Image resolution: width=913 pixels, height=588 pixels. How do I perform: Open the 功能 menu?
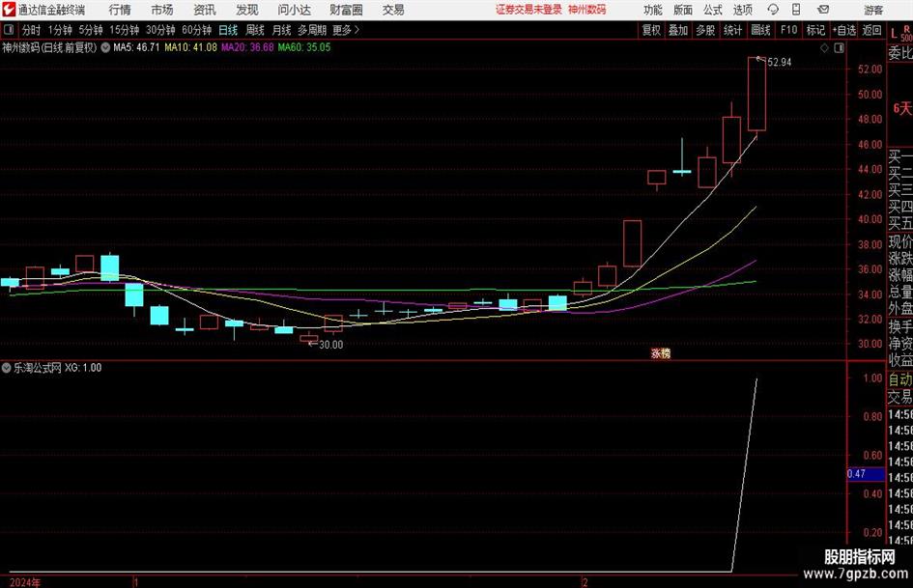[653, 10]
